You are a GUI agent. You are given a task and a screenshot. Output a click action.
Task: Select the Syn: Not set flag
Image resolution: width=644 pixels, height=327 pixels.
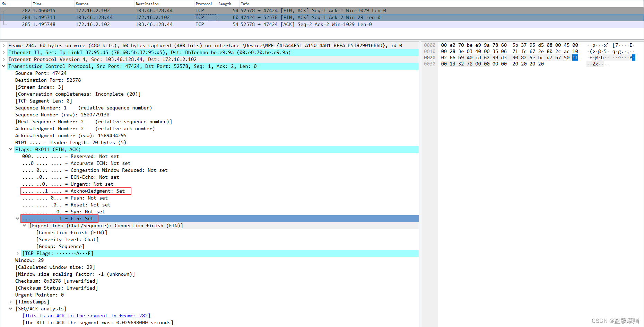point(63,212)
